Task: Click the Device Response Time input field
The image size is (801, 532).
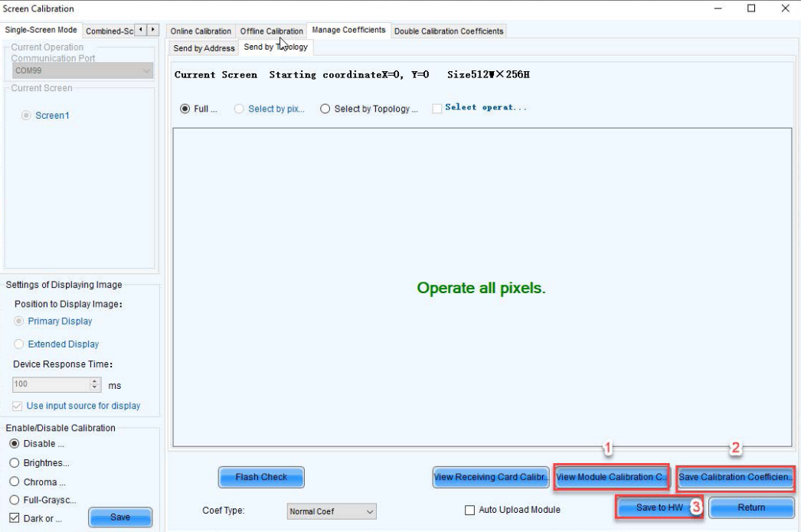Action: point(51,385)
